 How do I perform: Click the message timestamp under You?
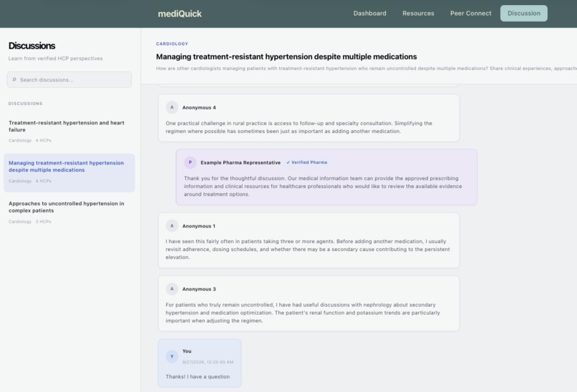pyautogui.click(x=208, y=362)
